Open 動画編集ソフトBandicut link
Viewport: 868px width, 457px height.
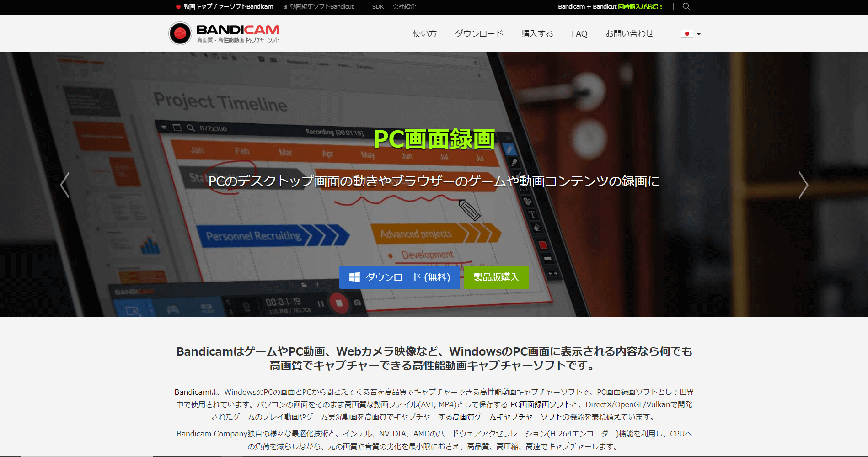point(318,6)
